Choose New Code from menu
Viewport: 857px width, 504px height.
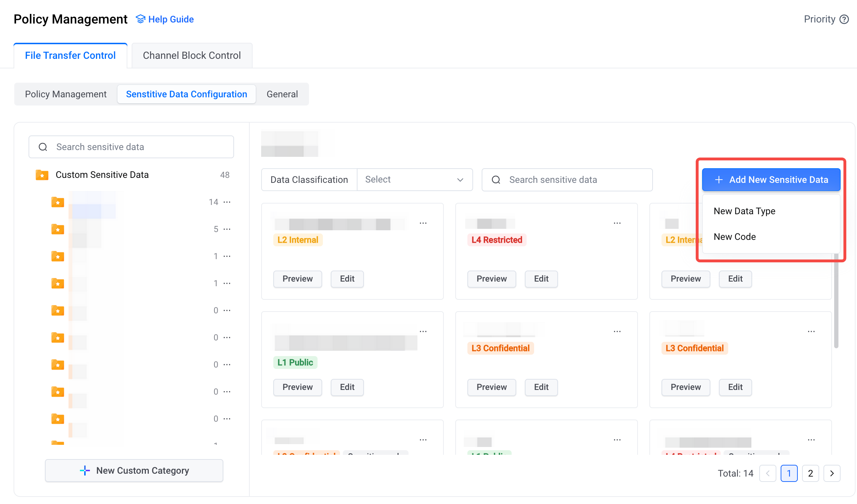pyautogui.click(x=735, y=237)
